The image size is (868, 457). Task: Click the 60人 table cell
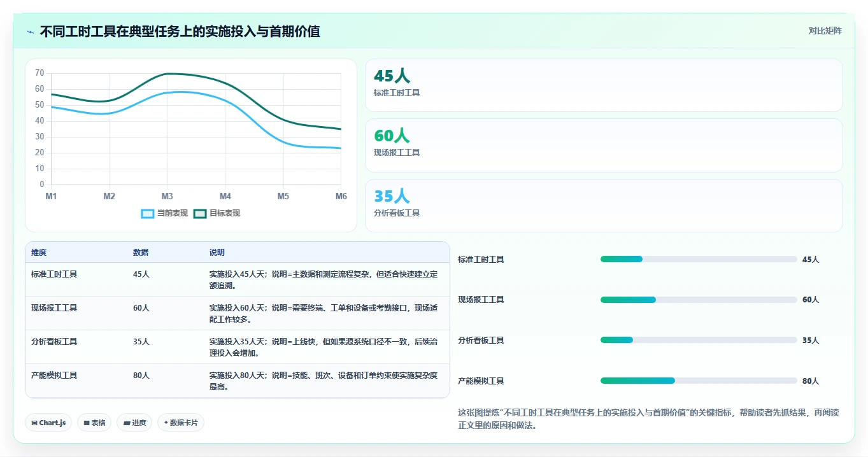click(x=141, y=308)
